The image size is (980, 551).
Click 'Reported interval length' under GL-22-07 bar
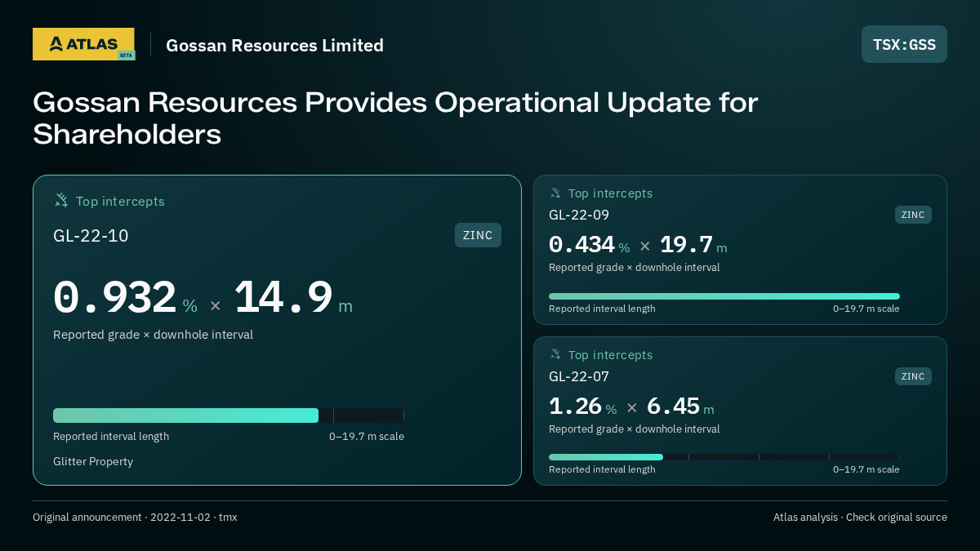coord(602,469)
